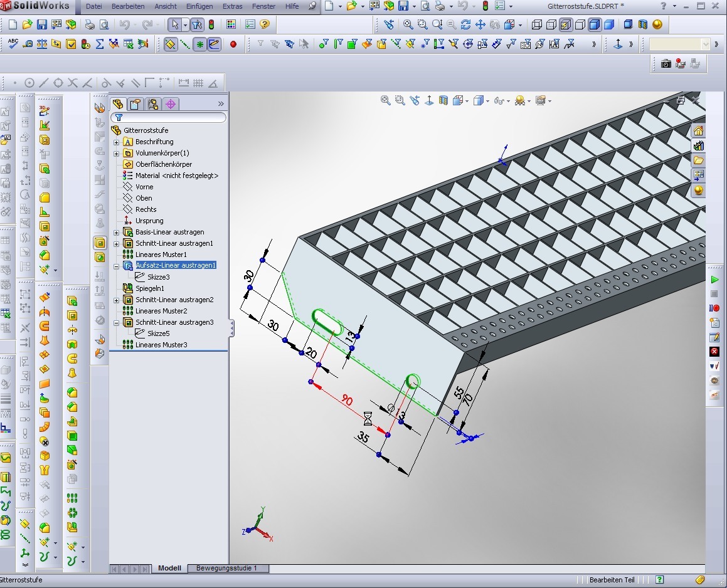Image resolution: width=727 pixels, height=588 pixels.
Task: Open the FeatureManager design tree tab
Action: tap(118, 104)
